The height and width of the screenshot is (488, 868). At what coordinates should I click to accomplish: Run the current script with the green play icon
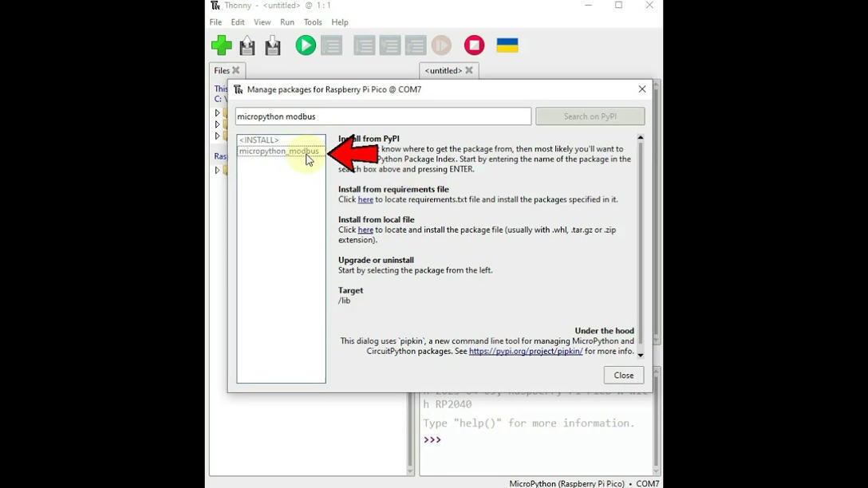[306, 45]
